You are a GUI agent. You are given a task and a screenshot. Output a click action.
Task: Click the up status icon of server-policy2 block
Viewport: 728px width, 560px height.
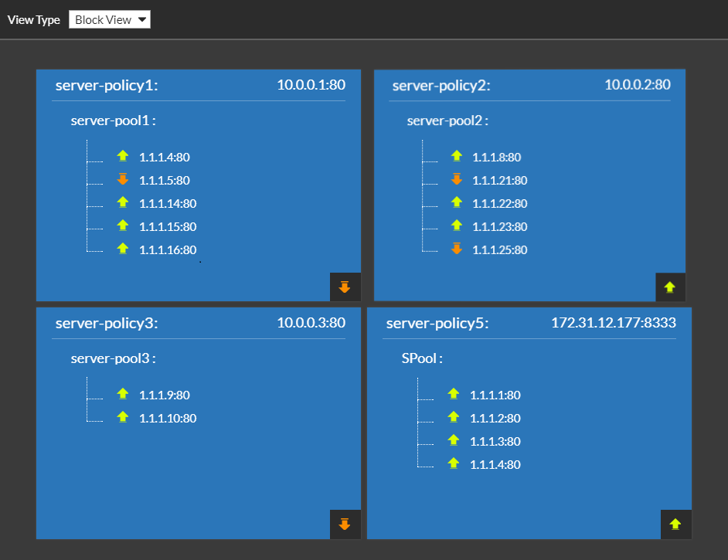click(670, 287)
